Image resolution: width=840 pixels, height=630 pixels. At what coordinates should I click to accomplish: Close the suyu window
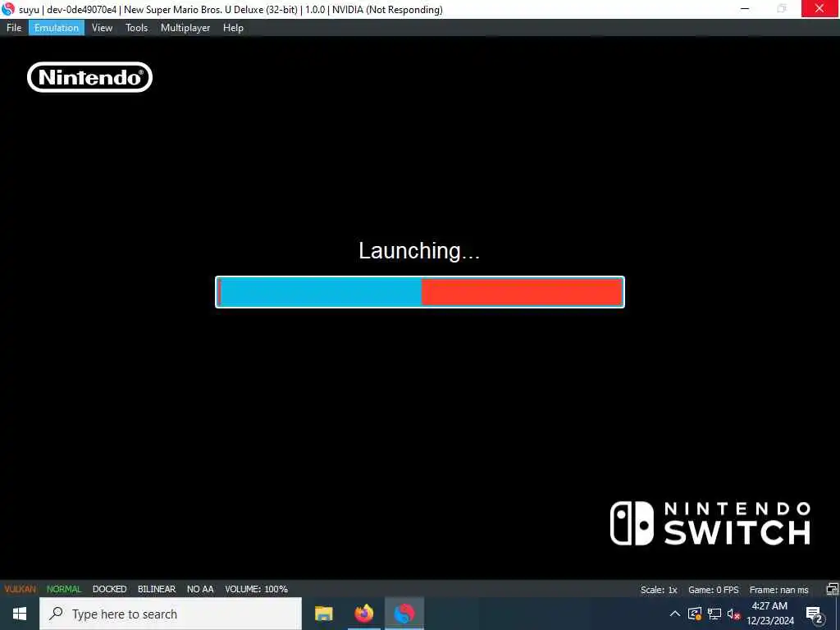coord(820,8)
